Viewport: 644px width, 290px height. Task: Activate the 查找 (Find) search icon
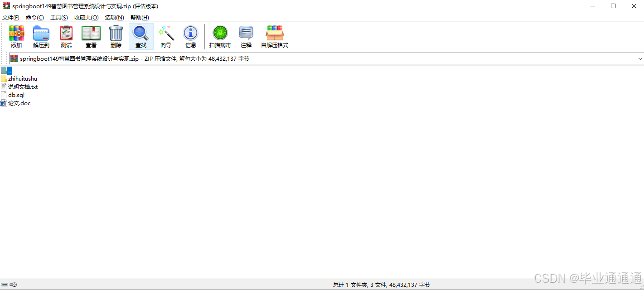(x=140, y=36)
